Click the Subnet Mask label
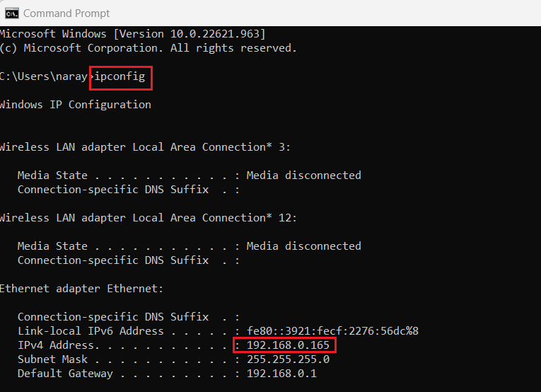The image size is (541, 392). pos(53,359)
